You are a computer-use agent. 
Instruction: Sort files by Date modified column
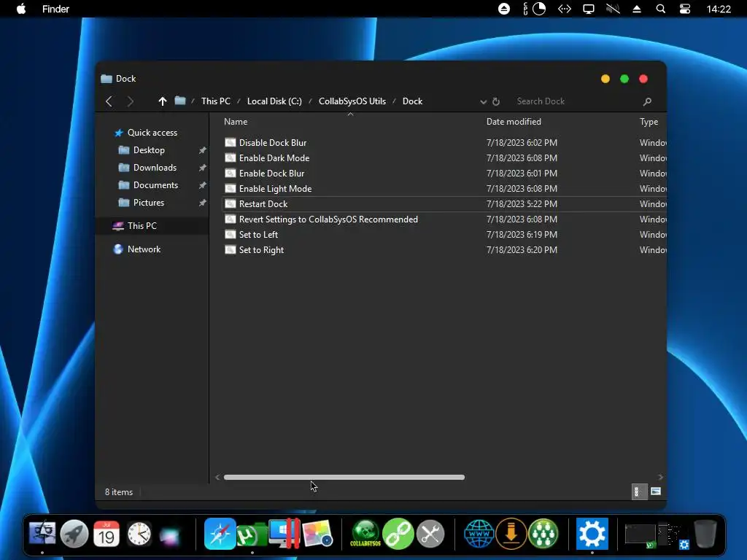coord(514,122)
